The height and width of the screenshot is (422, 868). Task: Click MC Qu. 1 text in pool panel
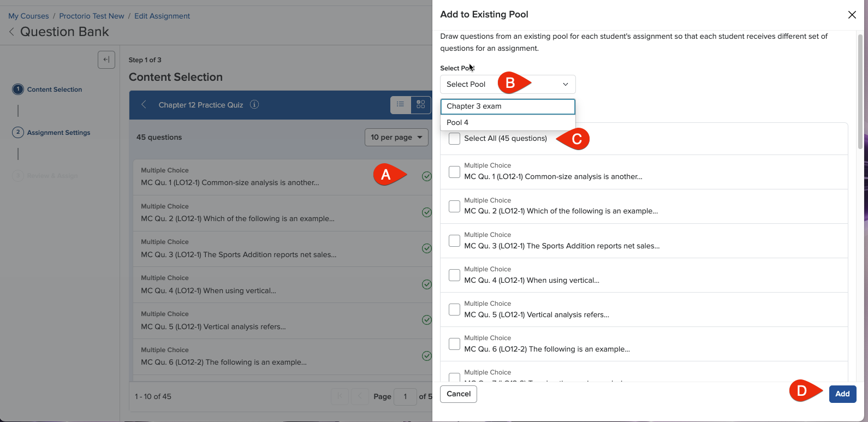click(x=553, y=177)
